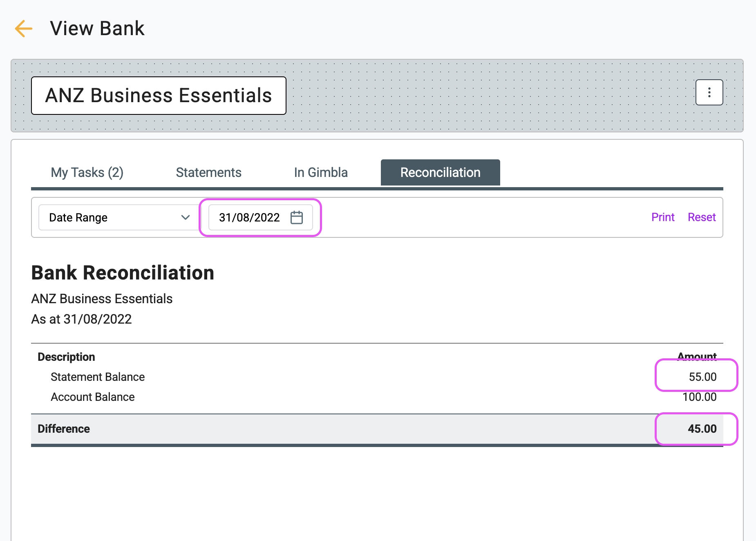756x541 pixels.
Task: Open the calendar date picker icon
Action: [x=297, y=217]
